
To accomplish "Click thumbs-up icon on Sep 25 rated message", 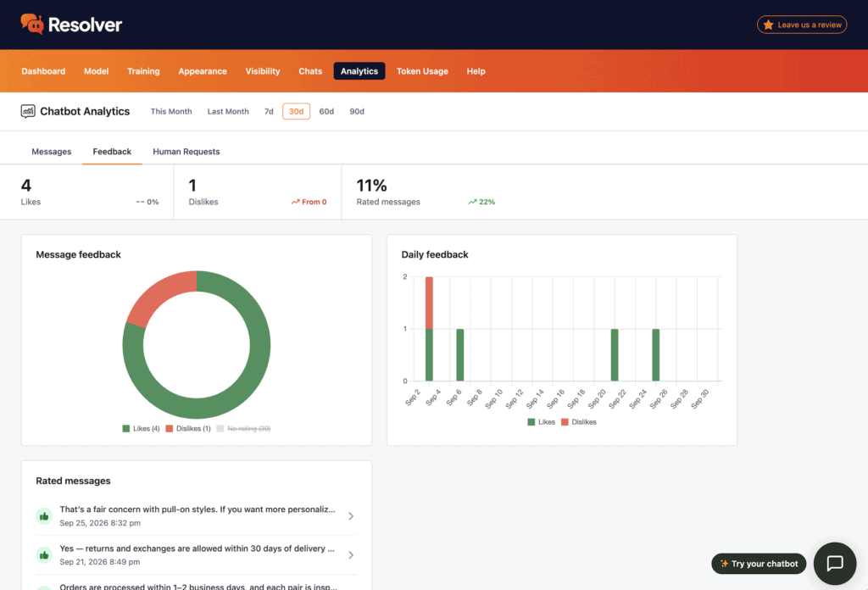I will (x=44, y=516).
